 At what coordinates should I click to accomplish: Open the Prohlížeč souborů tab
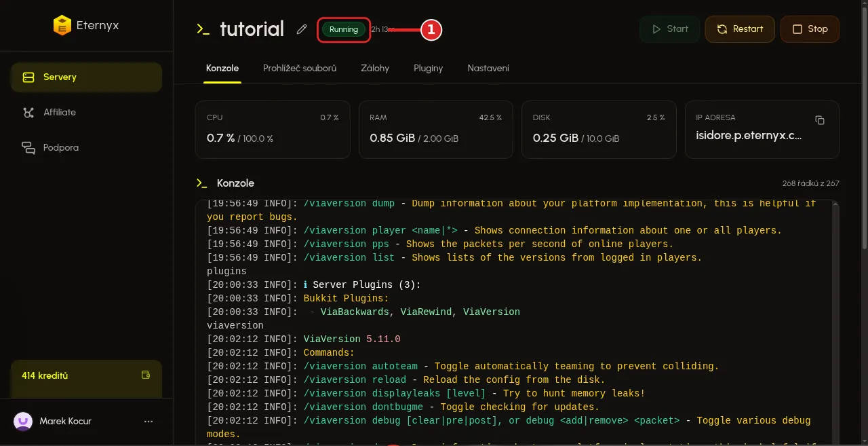click(300, 69)
